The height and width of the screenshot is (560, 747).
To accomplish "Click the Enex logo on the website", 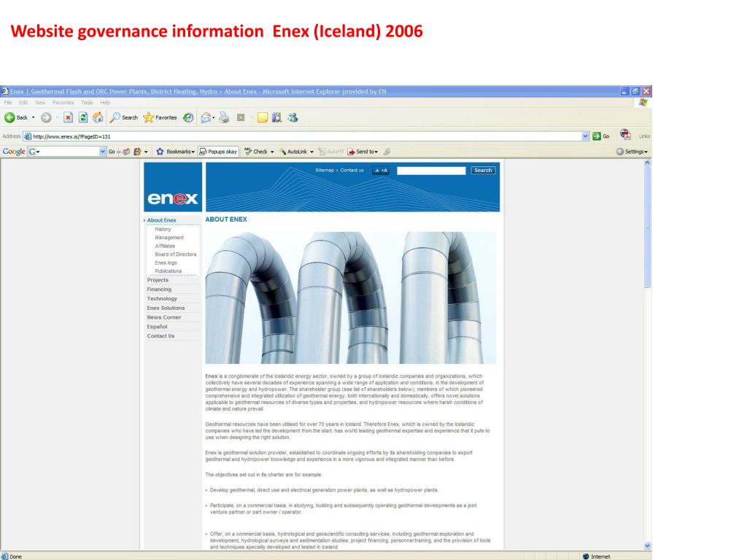I will tap(173, 187).
